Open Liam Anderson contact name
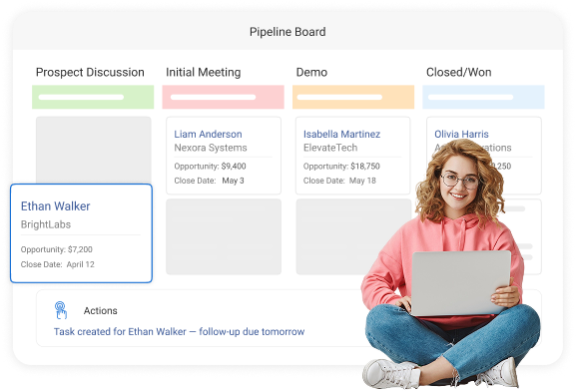This screenshot has width=576, height=392. (x=208, y=134)
